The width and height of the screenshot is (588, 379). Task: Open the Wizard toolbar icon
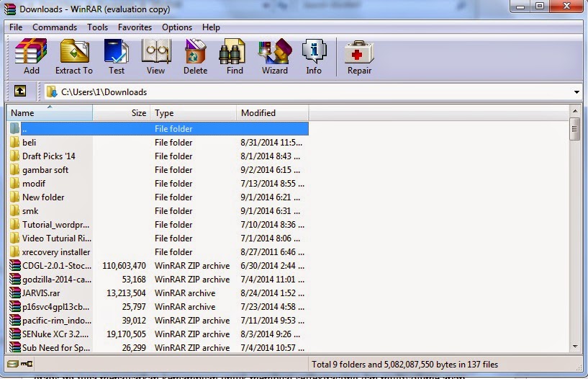(275, 51)
